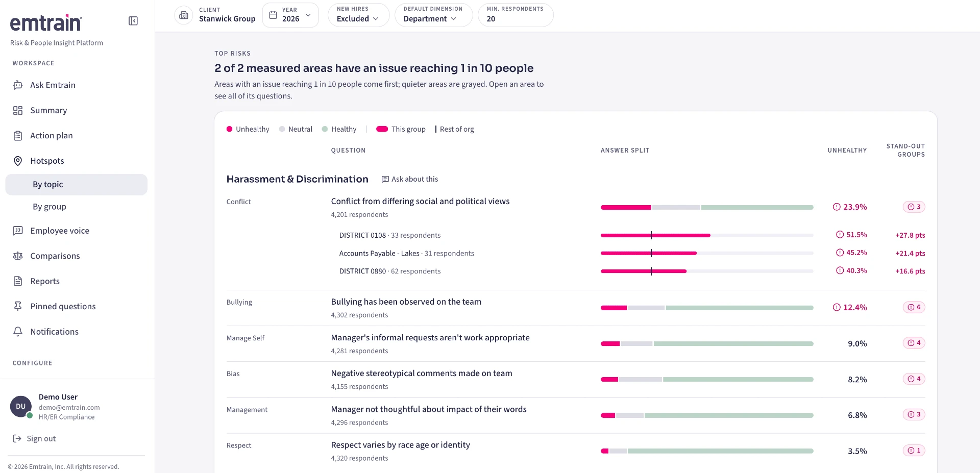Select Hotspots in the sidebar
The height and width of the screenshot is (473, 980).
(x=77, y=161)
